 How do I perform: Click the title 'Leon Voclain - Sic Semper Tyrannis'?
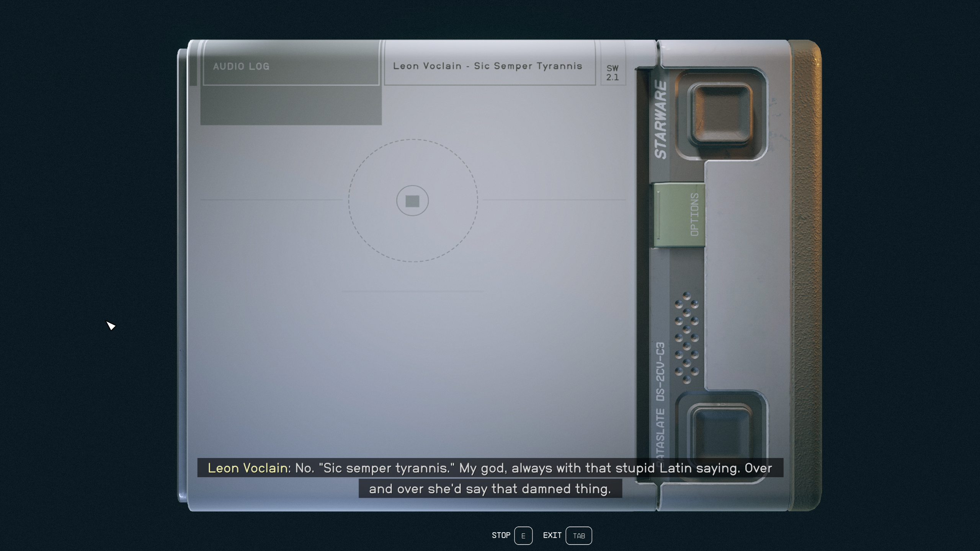click(x=488, y=66)
